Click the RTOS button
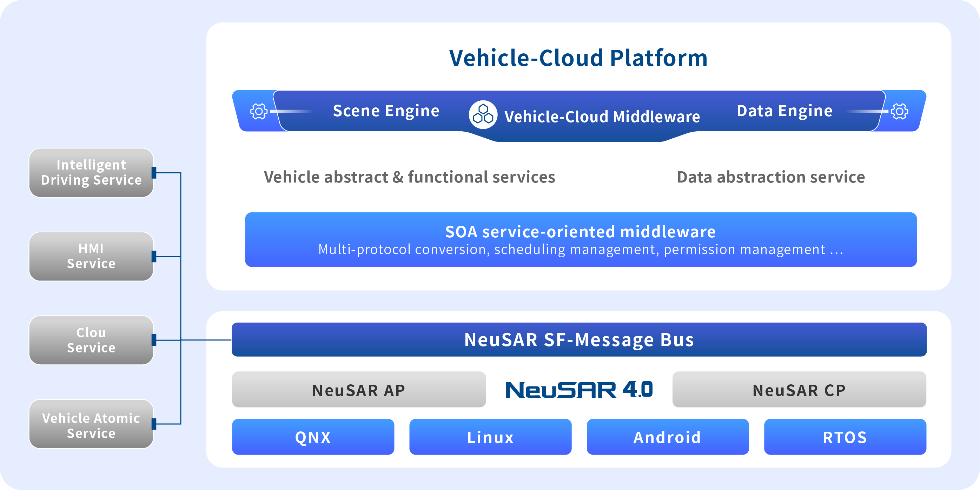The height and width of the screenshot is (490, 980). click(845, 437)
